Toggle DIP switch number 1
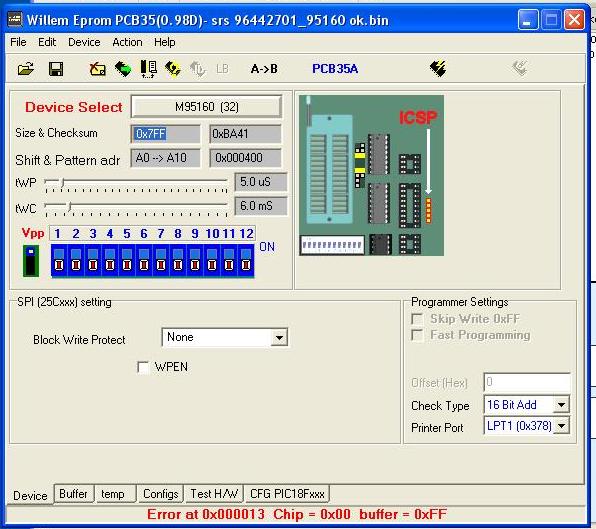Viewport: 596px width, 529px height. [59, 261]
